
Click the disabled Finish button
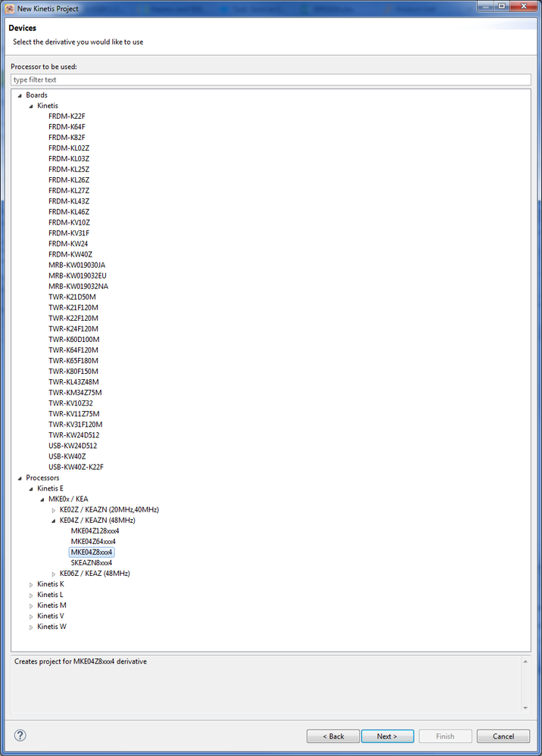point(445,736)
